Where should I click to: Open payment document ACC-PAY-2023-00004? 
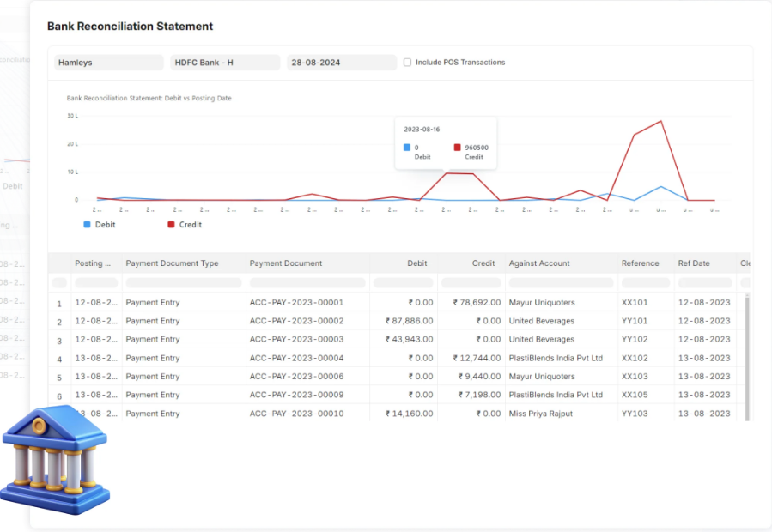[x=296, y=359]
